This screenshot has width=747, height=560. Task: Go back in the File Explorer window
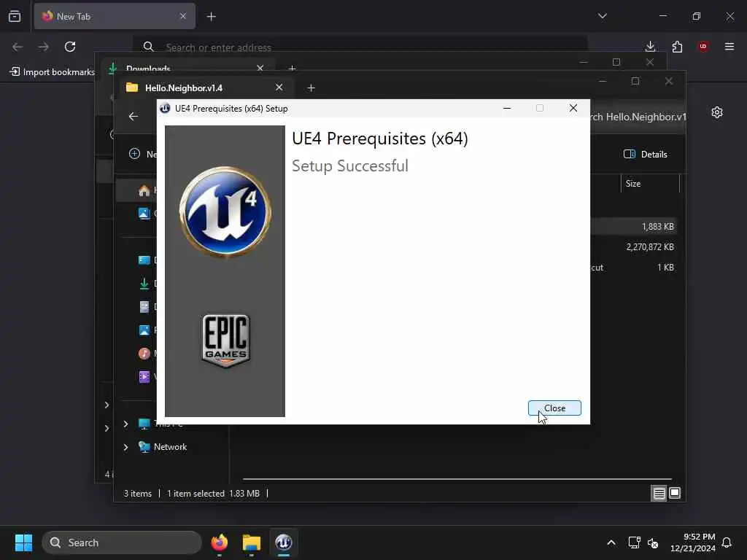(x=133, y=117)
